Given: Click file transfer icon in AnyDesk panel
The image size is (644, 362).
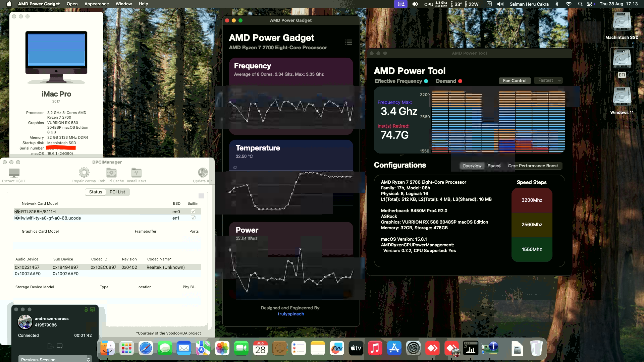Looking at the screenshot, I should pos(51,346).
